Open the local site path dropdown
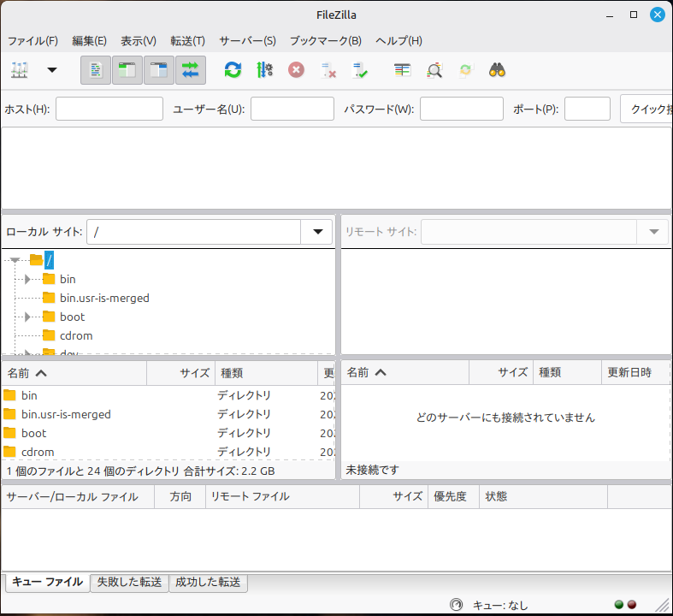673x616 pixels. point(317,232)
